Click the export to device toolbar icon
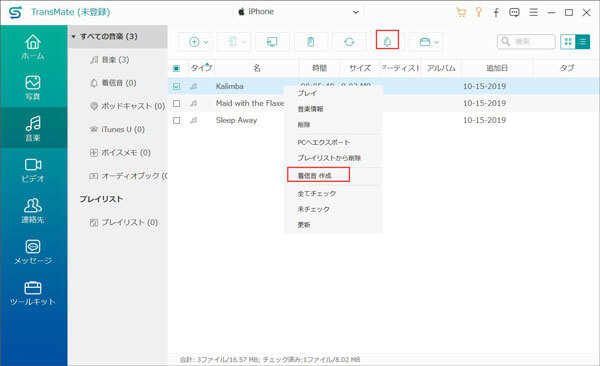This screenshot has width=600, height=366. [x=232, y=42]
